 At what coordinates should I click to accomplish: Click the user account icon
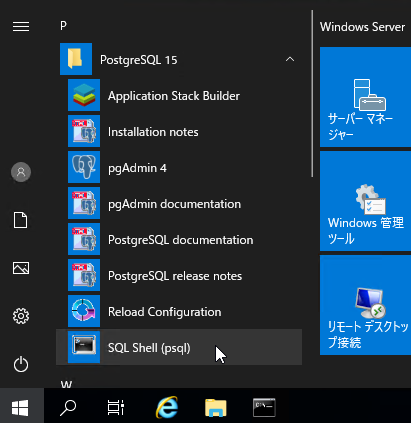point(21,172)
